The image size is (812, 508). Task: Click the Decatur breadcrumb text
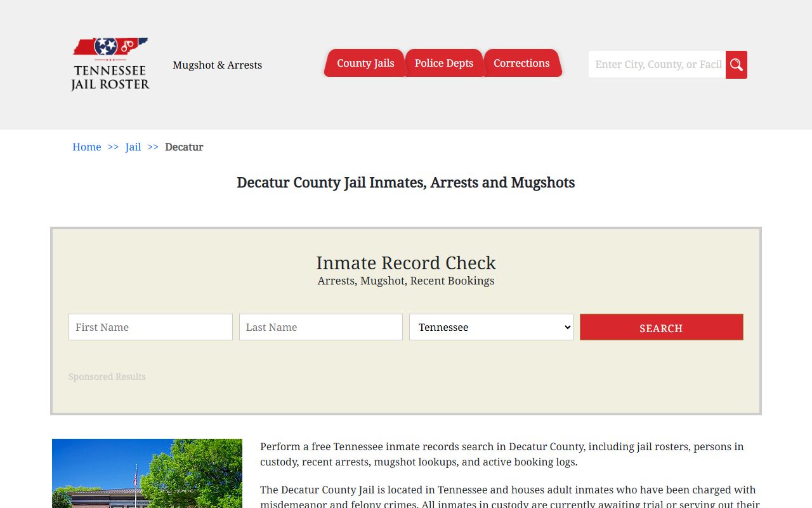(184, 147)
